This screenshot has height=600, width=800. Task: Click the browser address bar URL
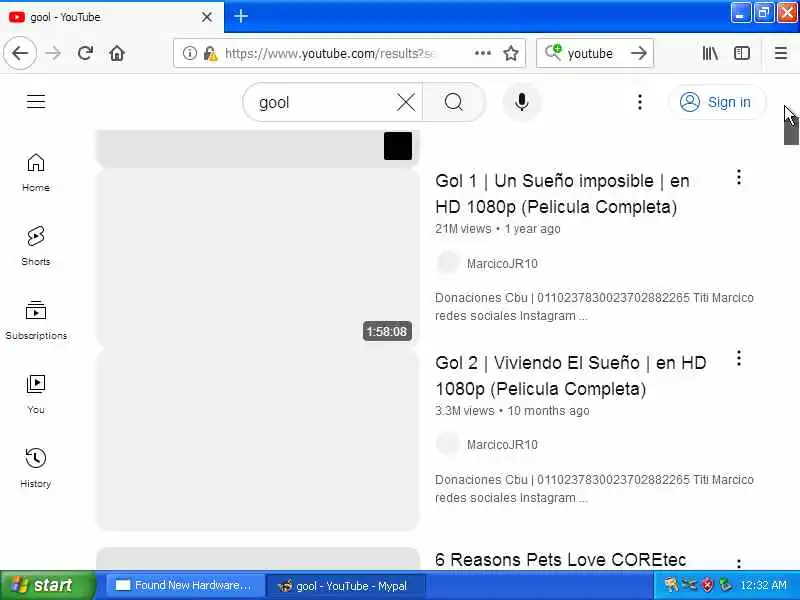pos(330,53)
